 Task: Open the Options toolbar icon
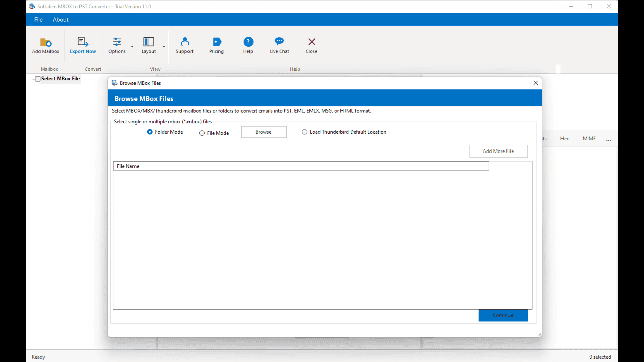(x=117, y=42)
